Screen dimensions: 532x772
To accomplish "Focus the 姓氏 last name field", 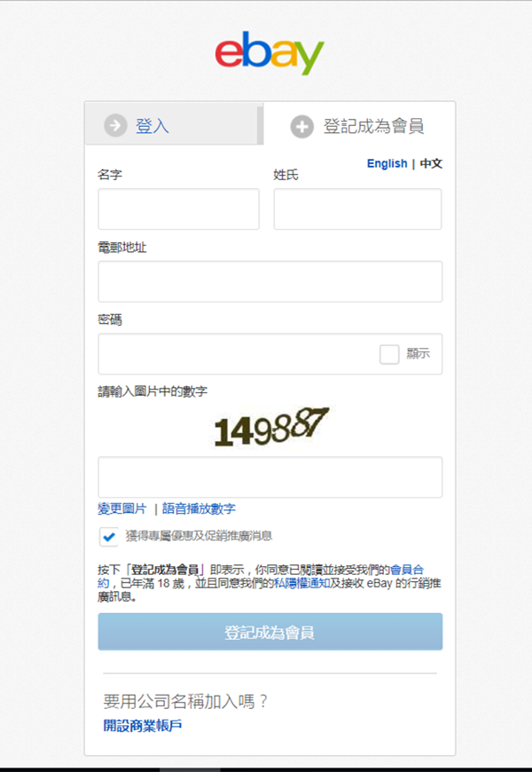I will (x=358, y=209).
